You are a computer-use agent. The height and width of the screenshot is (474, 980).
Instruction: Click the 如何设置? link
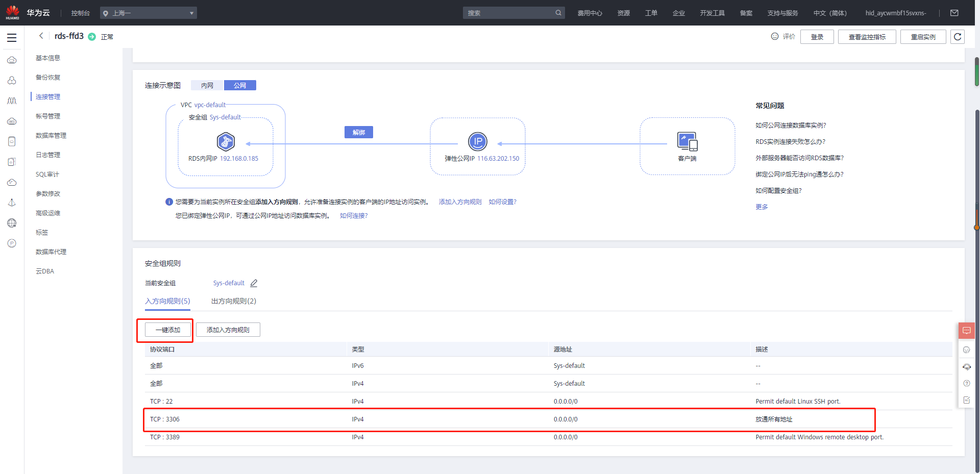click(502, 202)
